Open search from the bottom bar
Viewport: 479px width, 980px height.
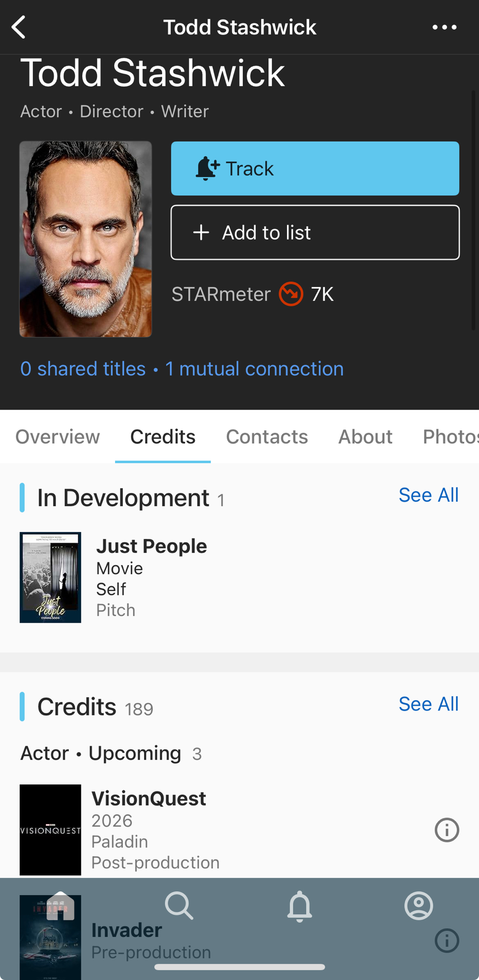point(179,906)
